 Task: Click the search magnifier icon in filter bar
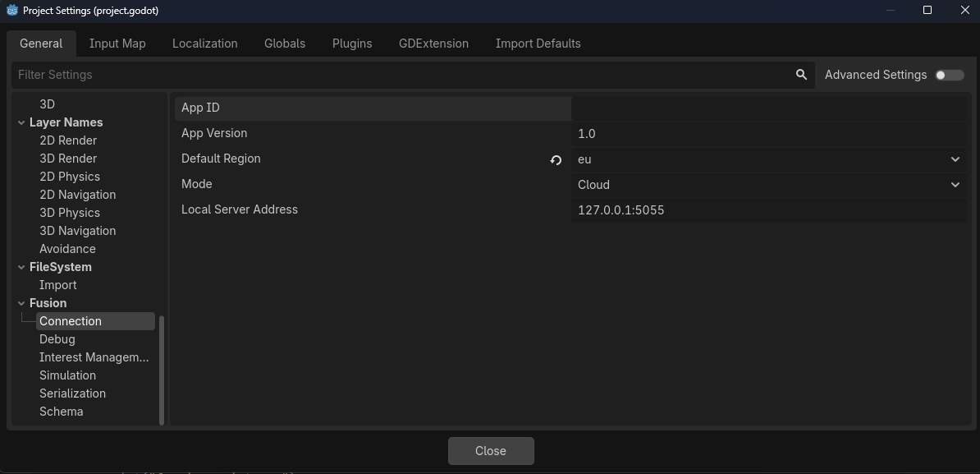[801, 75]
